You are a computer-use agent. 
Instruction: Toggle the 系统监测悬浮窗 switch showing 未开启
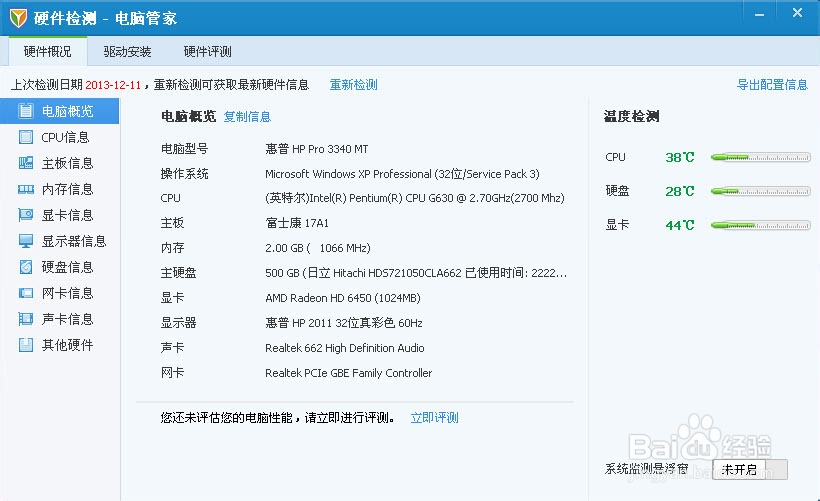[750, 469]
